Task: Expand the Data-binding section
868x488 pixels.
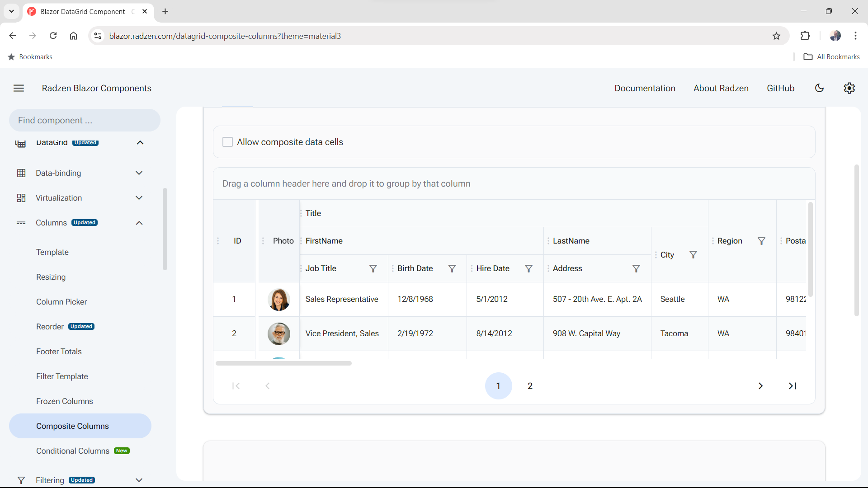Action: (x=139, y=173)
